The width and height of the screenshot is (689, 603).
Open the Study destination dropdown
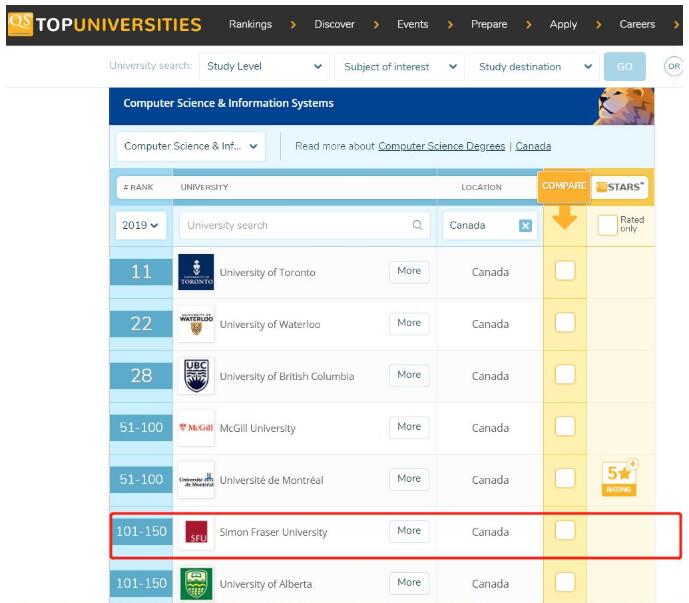pyautogui.click(x=533, y=67)
